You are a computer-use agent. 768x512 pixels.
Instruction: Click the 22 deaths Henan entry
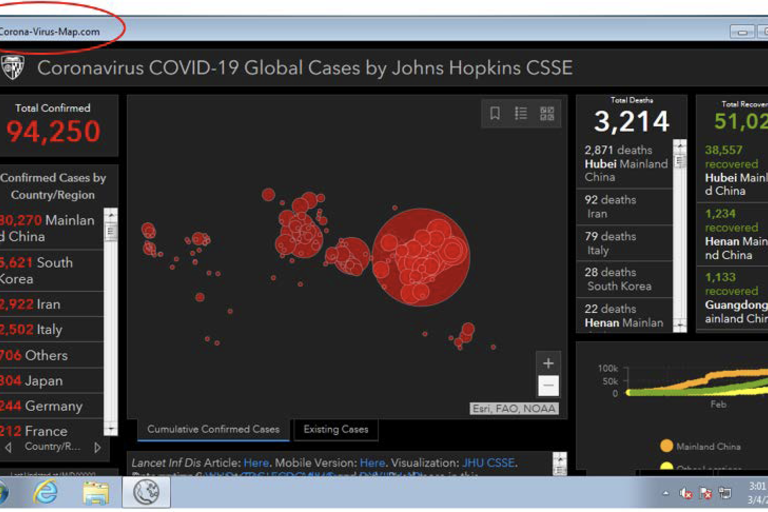pyautogui.click(x=624, y=316)
